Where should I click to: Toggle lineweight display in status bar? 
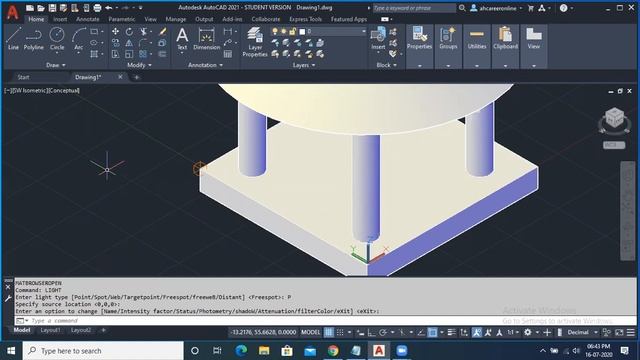pyautogui.click(x=451, y=333)
